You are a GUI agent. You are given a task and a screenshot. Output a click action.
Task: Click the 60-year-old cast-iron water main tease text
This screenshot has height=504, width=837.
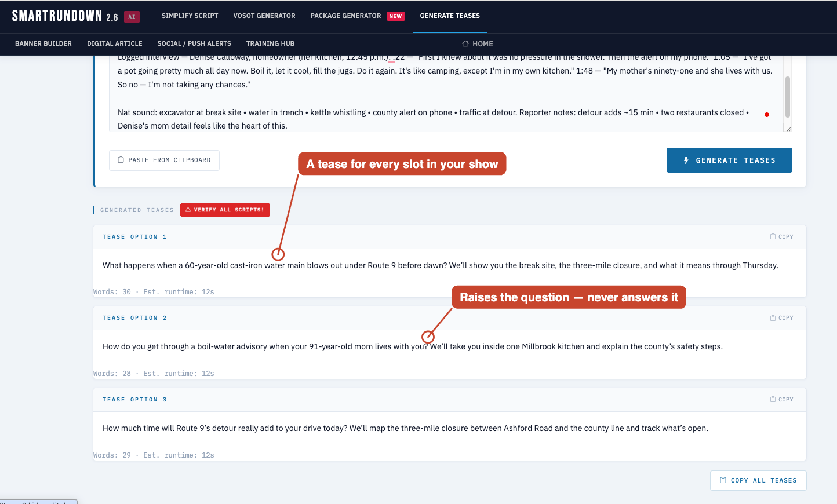pyautogui.click(x=441, y=265)
